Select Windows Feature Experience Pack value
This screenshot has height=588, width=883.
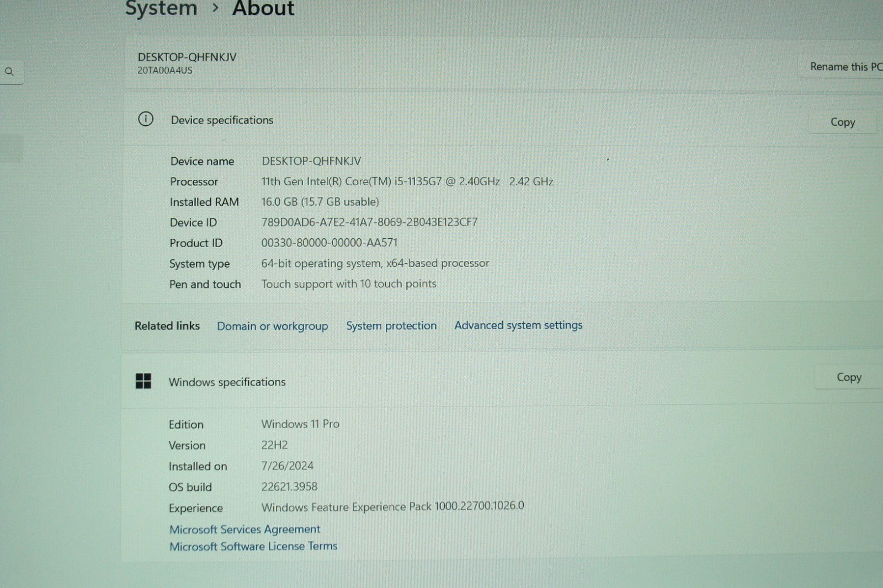coord(392,506)
